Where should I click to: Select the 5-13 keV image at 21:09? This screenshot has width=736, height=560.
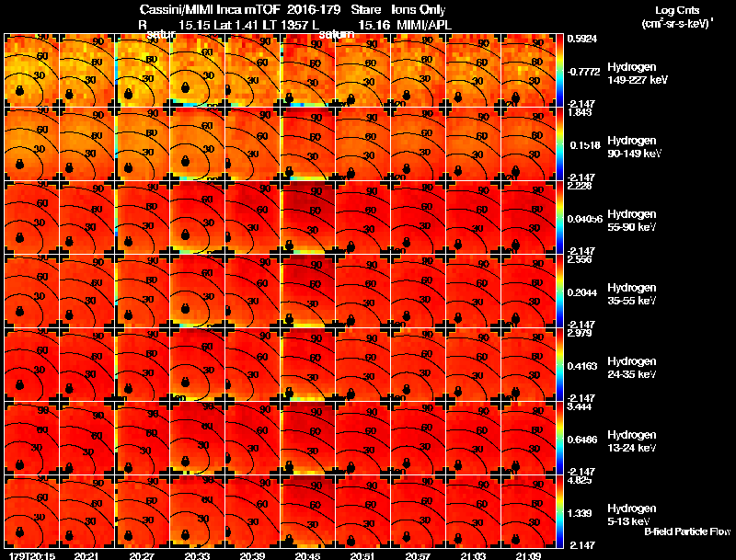528,511
